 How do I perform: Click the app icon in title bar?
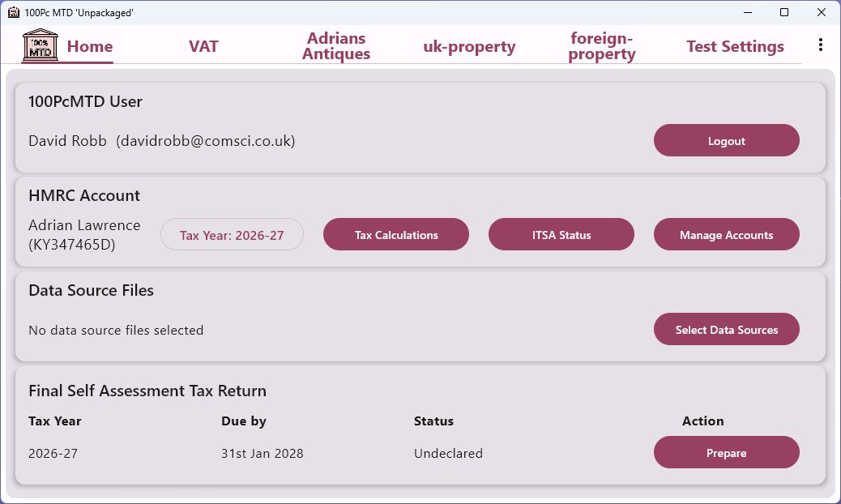pos(13,12)
